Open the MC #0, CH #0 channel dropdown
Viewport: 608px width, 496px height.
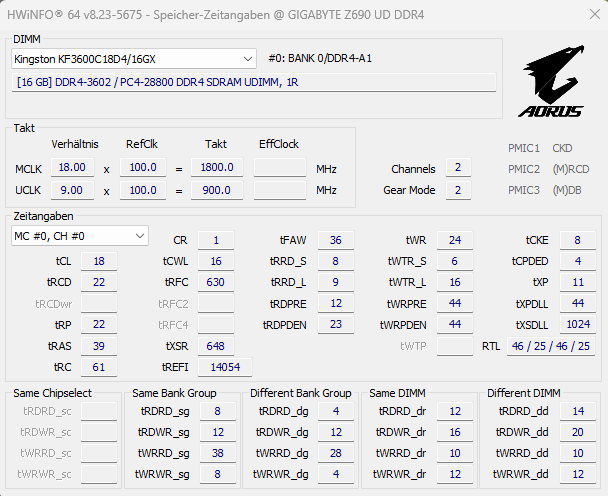80,236
